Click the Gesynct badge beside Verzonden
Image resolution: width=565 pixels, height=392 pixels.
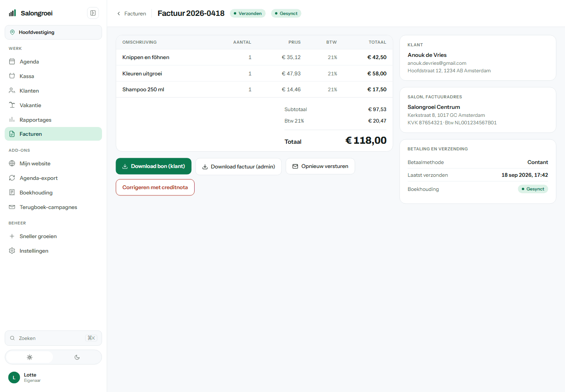point(286,14)
